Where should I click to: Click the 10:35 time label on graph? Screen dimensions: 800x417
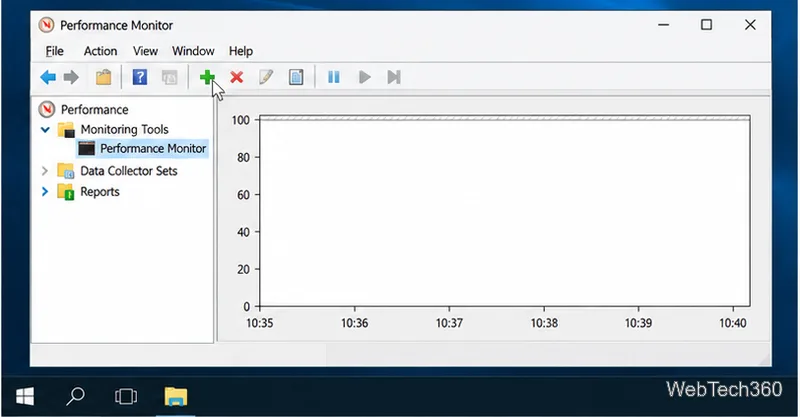[260, 323]
